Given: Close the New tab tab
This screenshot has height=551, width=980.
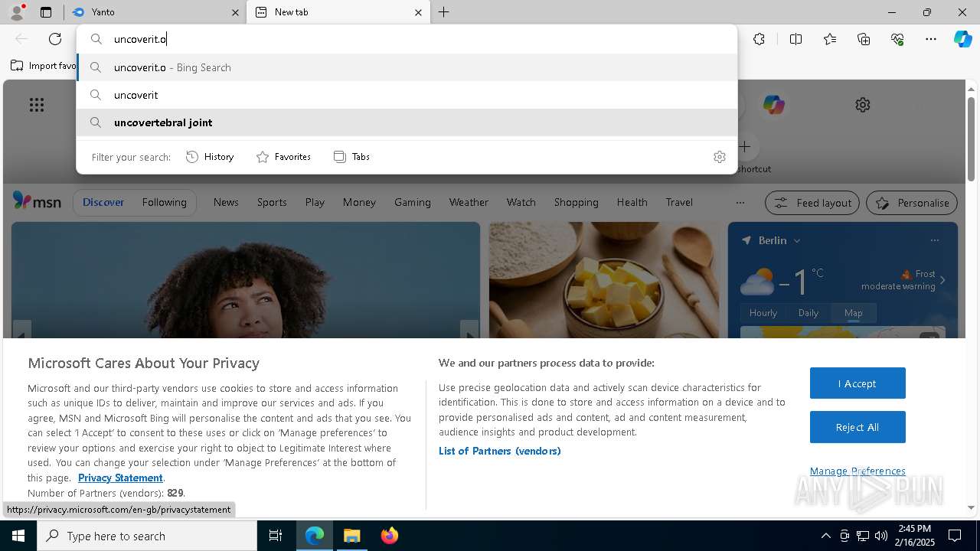Looking at the screenshot, I should pos(418,12).
